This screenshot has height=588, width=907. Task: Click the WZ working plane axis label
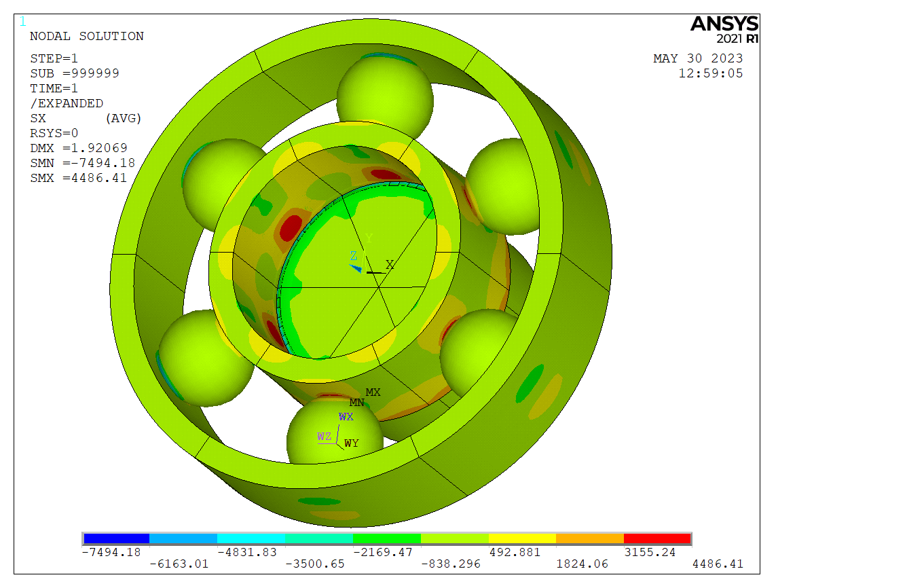[324, 437]
